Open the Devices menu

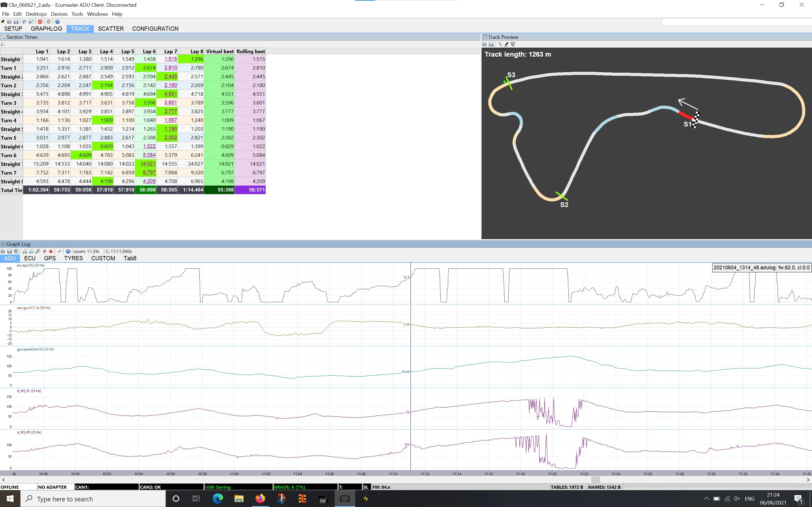coord(59,14)
